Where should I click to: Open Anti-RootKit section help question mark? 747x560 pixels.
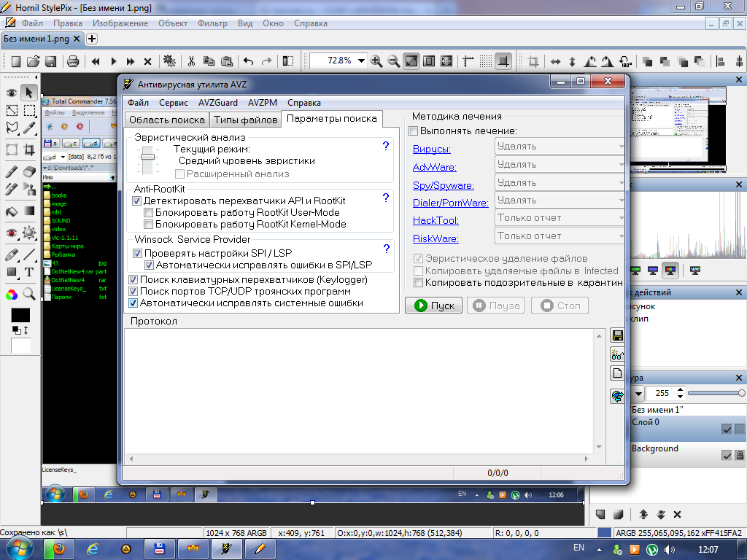[386, 198]
